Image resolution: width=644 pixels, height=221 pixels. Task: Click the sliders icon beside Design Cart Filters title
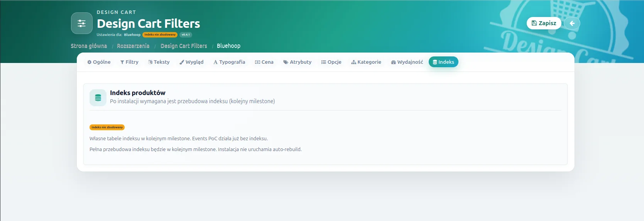82,23
